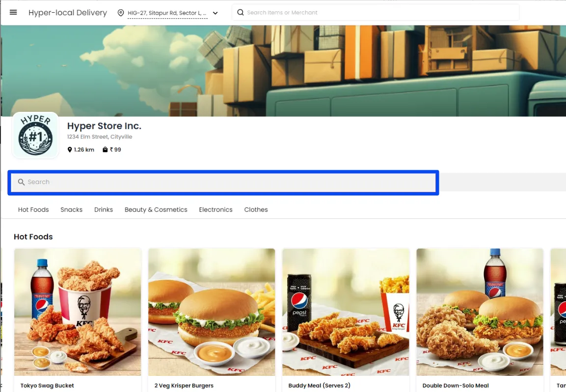Click the distance pin icon by 1.26 km

click(x=70, y=150)
